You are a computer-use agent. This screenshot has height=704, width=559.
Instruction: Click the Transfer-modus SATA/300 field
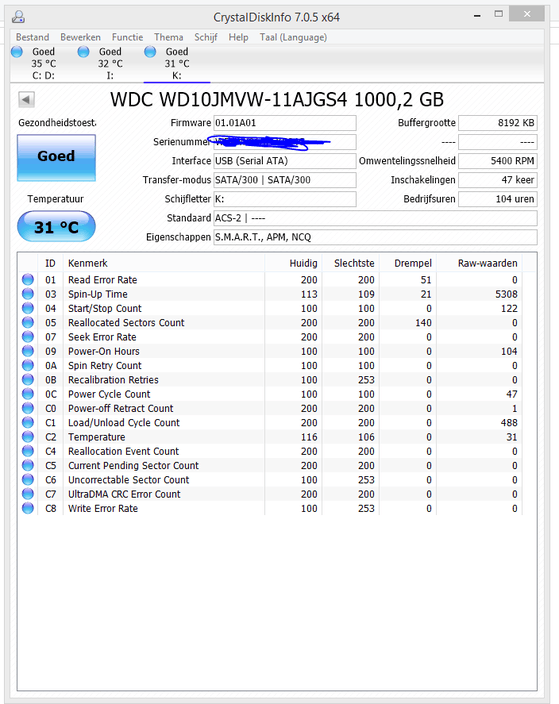coord(285,180)
